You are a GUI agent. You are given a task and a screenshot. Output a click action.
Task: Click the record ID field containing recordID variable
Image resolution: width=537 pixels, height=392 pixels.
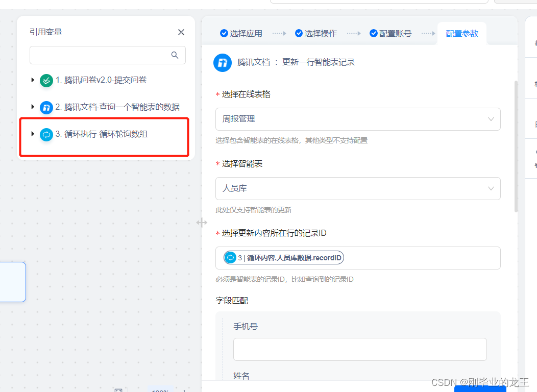tap(358, 258)
